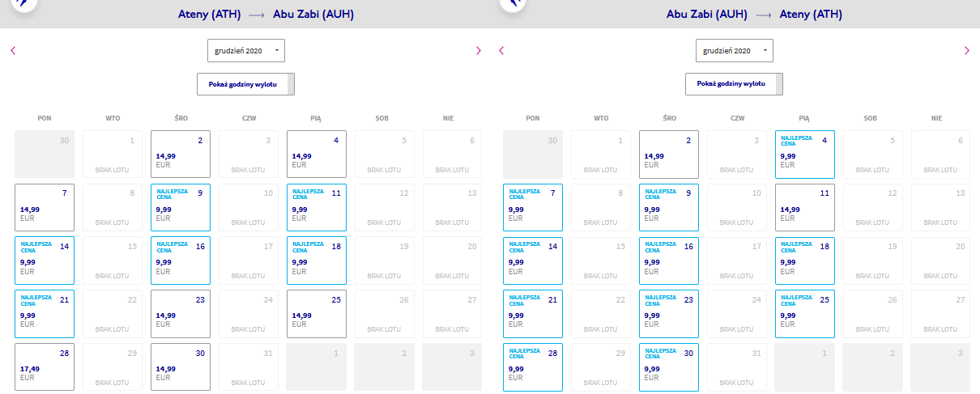Go to next month on Ateny–Abu Zabi calendar
This screenshot has width=980, height=394.
478,50
